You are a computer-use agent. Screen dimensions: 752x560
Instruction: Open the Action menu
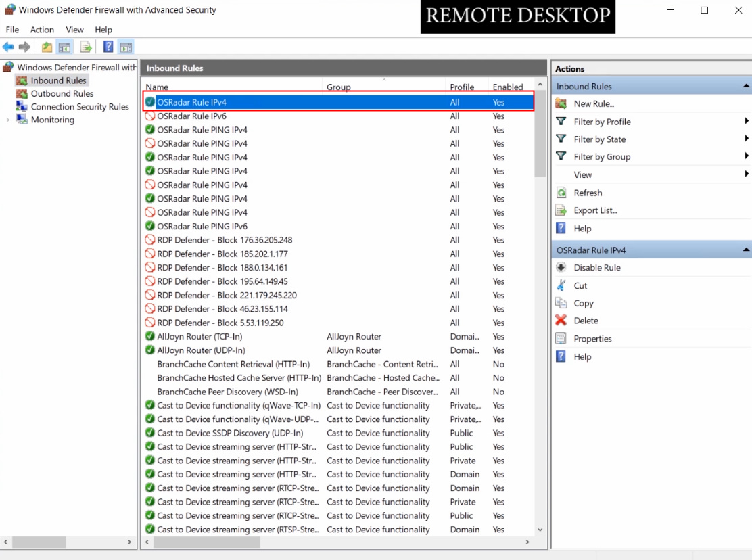(42, 30)
